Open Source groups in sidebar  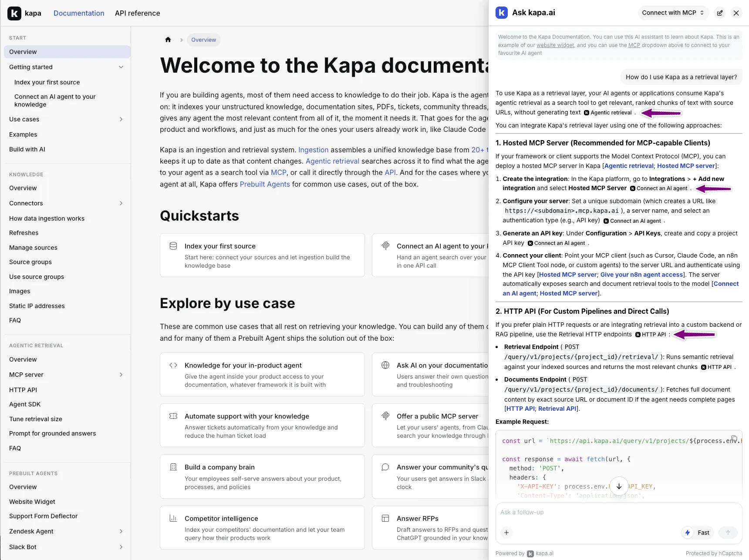(x=30, y=262)
